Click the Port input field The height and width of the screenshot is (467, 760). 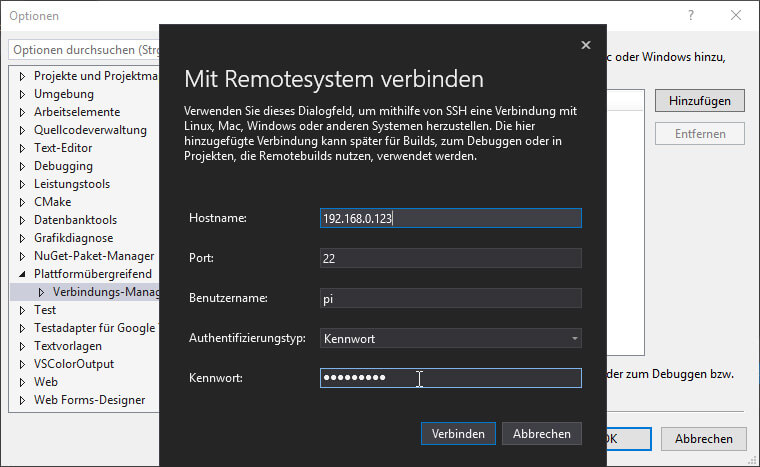[450, 258]
